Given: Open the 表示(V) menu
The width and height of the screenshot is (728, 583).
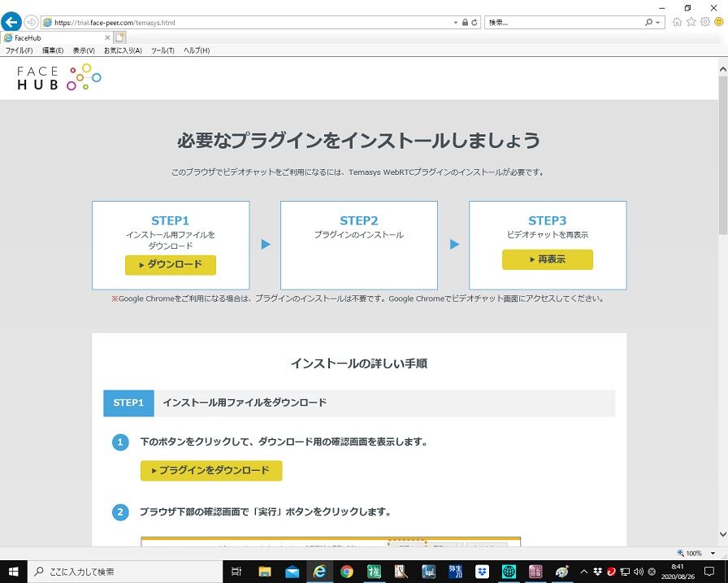Looking at the screenshot, I should point(84,50).
